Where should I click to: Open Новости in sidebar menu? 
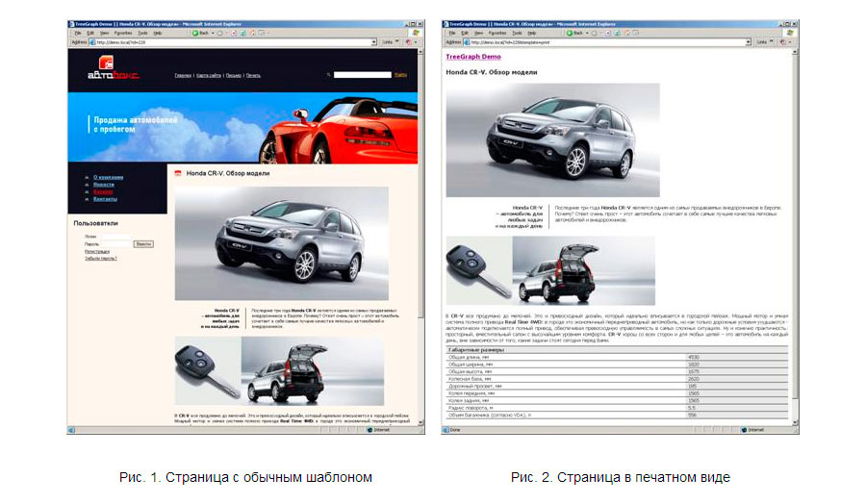tap(104, 185)
